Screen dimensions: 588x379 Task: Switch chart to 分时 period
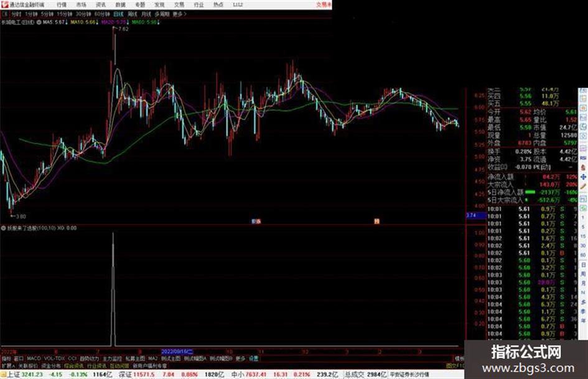(16, 14)
